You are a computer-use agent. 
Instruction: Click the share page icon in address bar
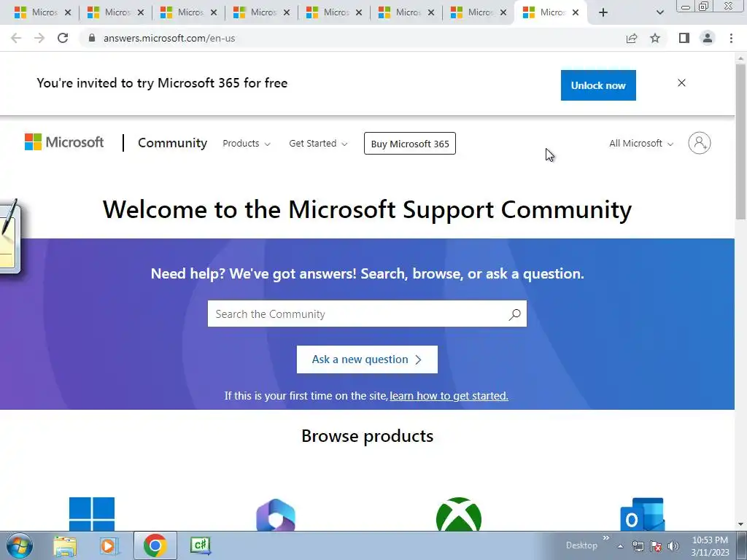632,38
